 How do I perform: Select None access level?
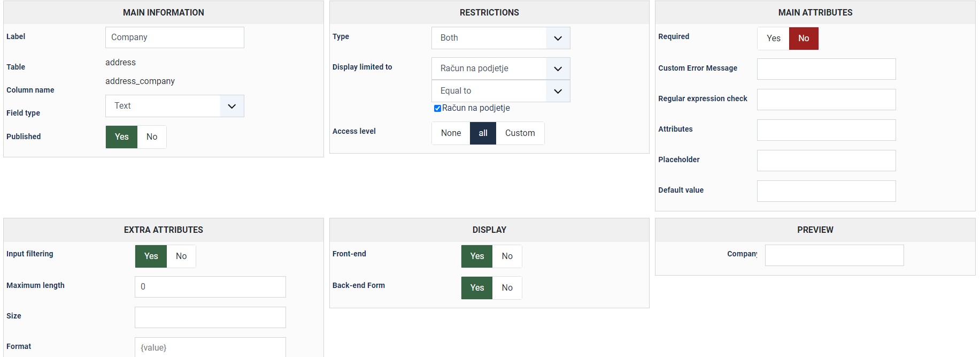(451, 133)
